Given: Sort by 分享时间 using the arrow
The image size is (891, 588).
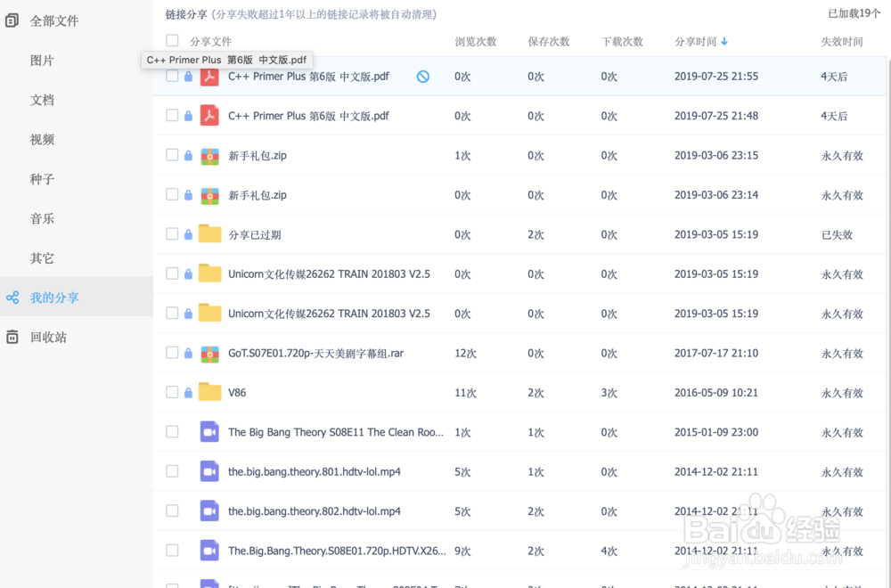Looking at the screenshot, I should [x=723, y=42].
